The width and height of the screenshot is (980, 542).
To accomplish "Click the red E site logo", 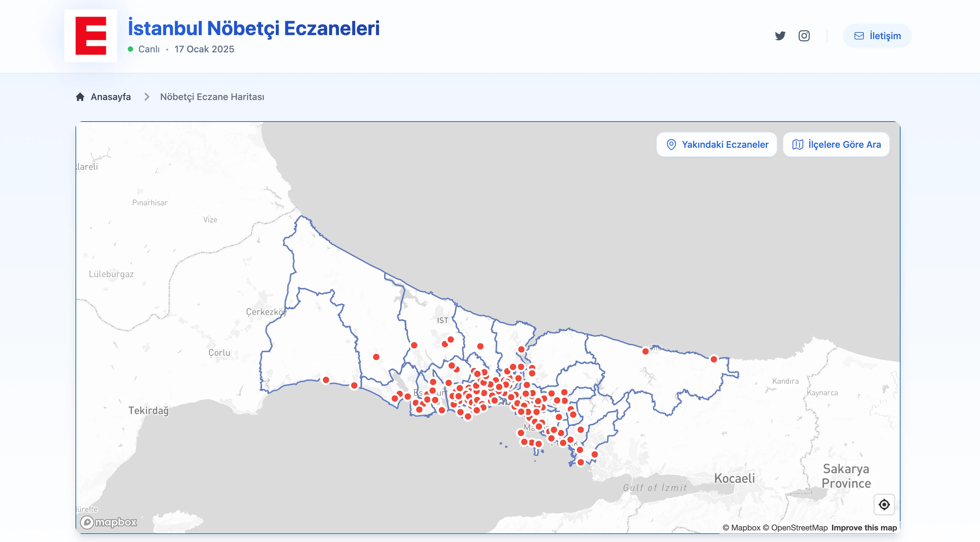I will [91, 35].
